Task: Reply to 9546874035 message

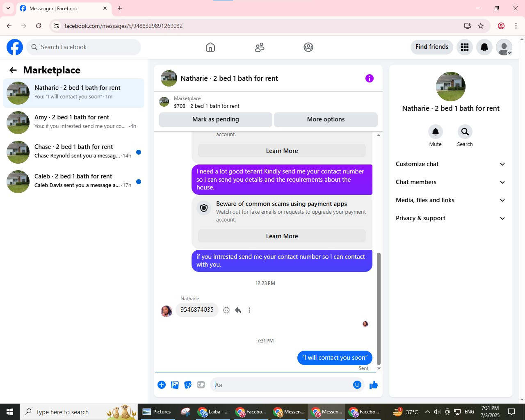Action: pos(238,310)
